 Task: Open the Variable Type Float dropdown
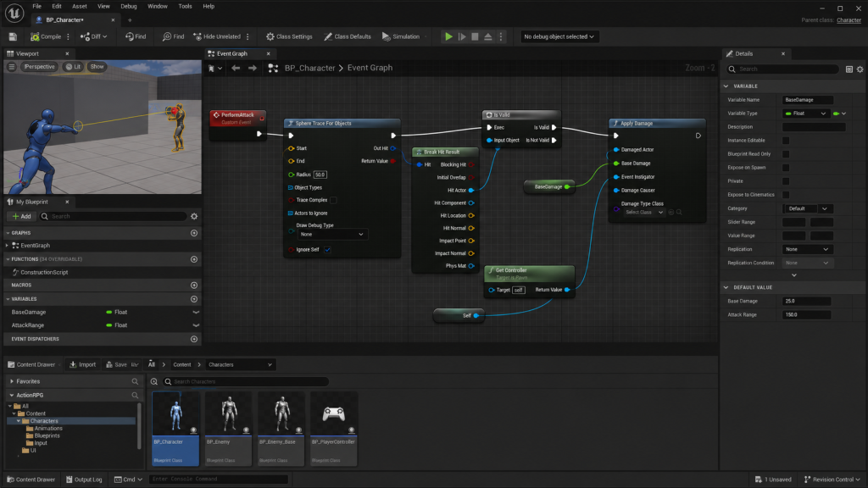(x=806, y=114)
